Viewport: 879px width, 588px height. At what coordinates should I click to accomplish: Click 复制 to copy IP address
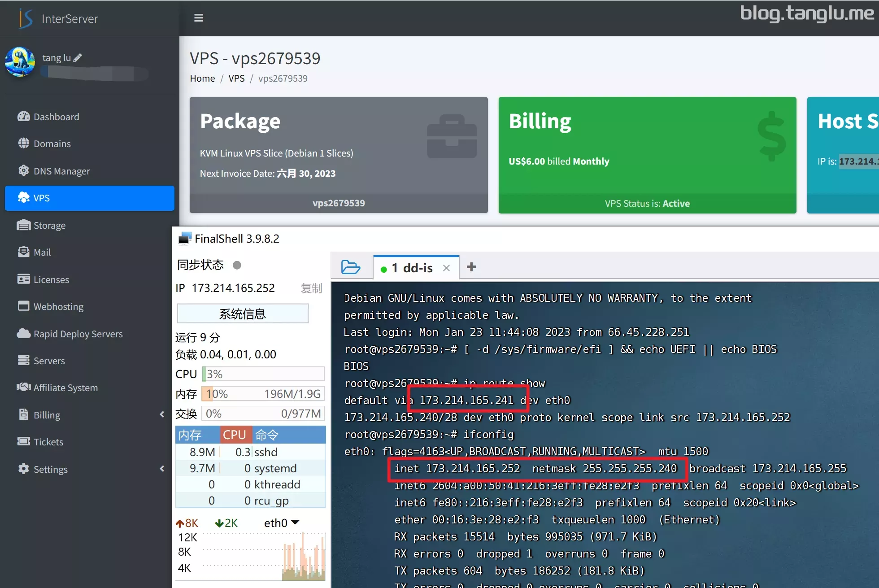[311, 288]
